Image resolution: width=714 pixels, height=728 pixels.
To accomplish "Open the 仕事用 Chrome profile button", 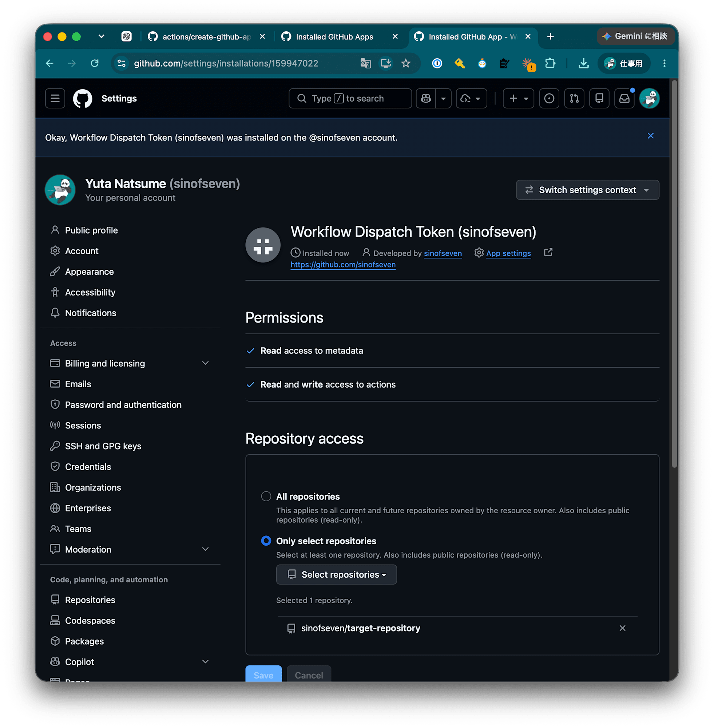I will click(x=624, y=63).
